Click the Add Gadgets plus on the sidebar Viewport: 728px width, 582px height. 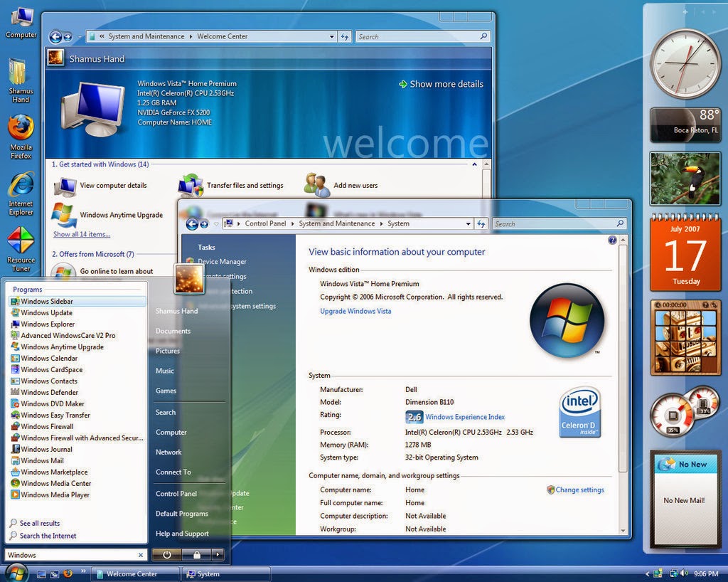[685, 11]
